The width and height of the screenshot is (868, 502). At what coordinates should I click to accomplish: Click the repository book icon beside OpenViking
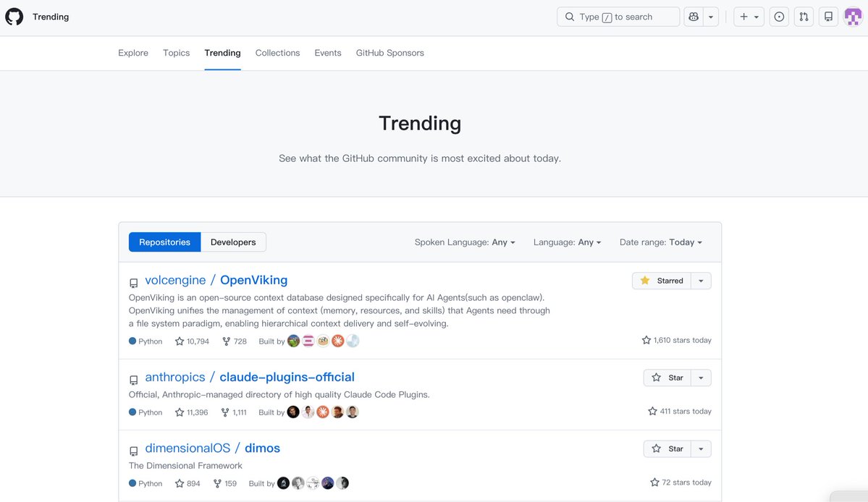tap(133, 283)
